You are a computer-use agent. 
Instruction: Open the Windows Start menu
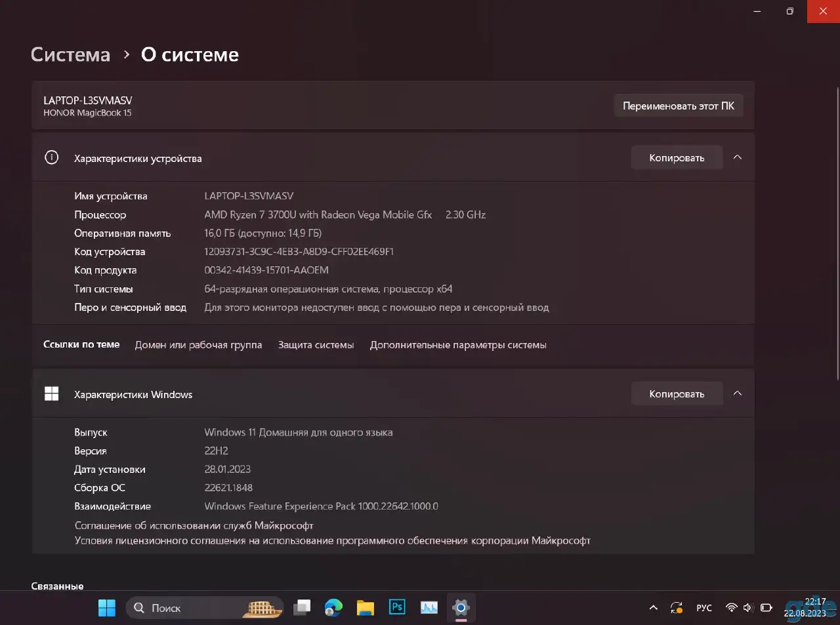[107, 608]
